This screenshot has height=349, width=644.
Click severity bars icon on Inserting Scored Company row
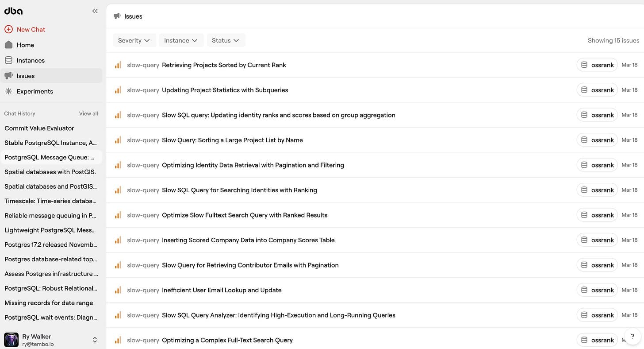point(118,240)
